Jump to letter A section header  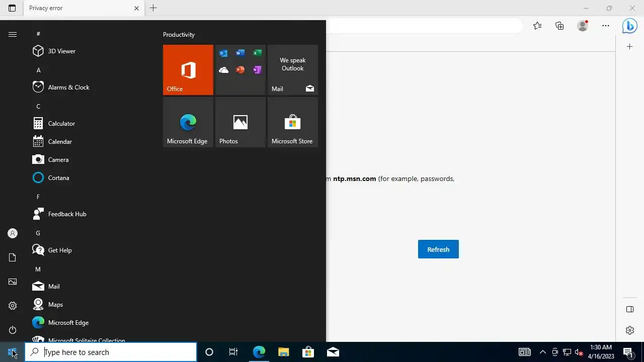click(x=38, y=70)
